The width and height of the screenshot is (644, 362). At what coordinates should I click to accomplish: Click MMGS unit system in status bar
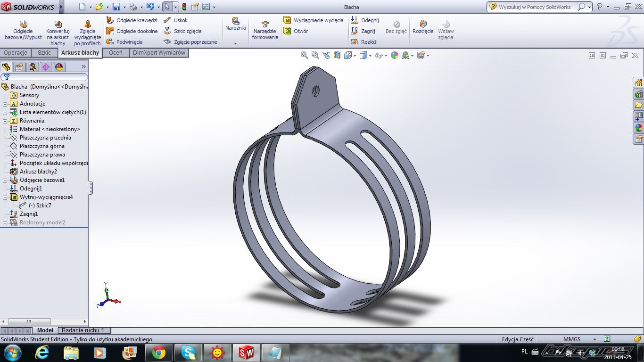click(x=571, y=339)
